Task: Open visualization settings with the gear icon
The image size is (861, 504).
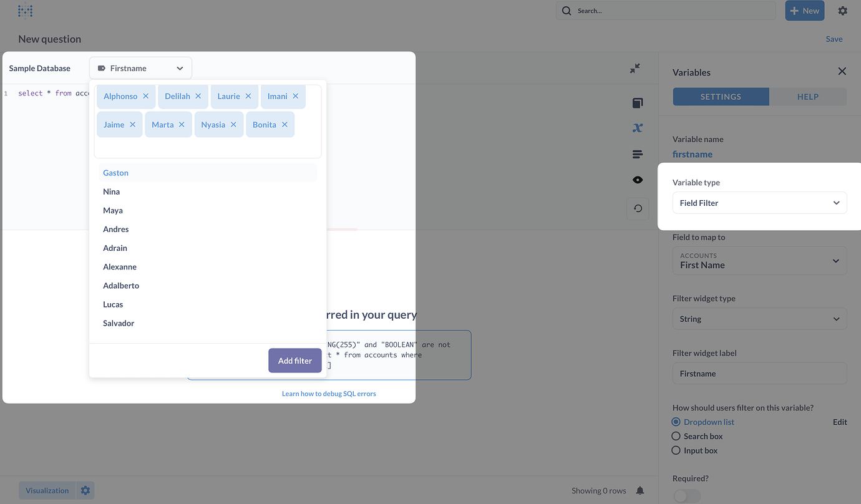Action: coord(85,490)
